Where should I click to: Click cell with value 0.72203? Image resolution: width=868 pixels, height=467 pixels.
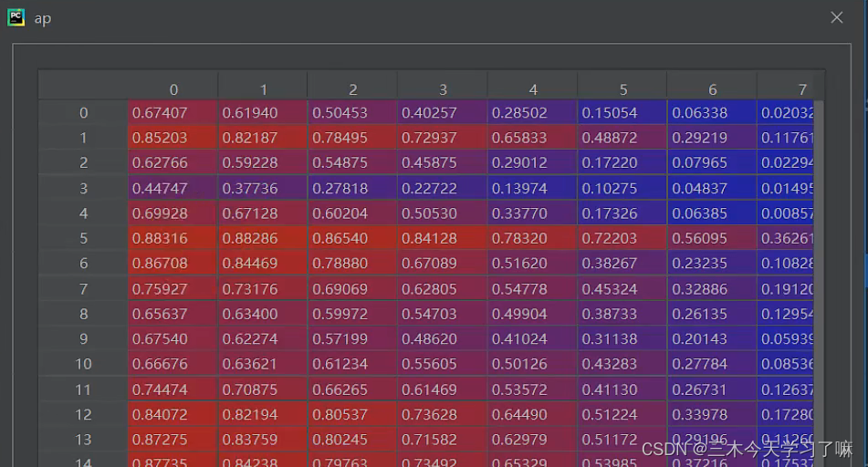(622, 238)
